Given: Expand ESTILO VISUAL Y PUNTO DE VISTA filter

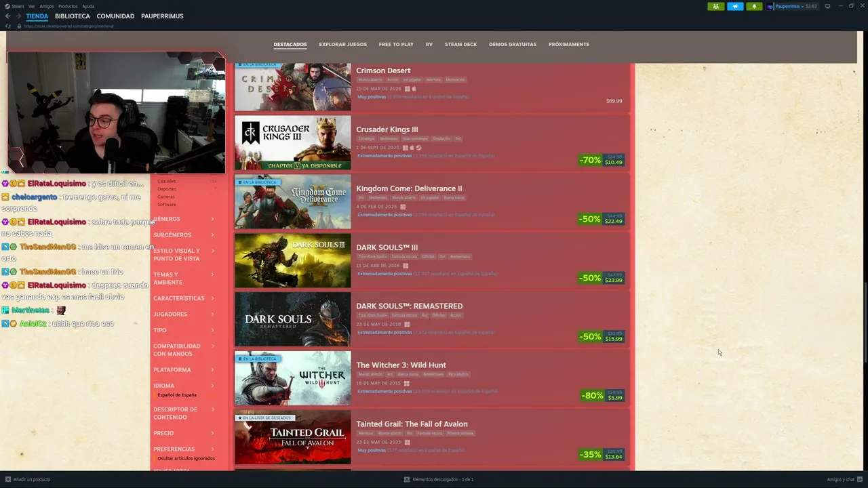Looking at the screenshot, I should tap(184, 255).
